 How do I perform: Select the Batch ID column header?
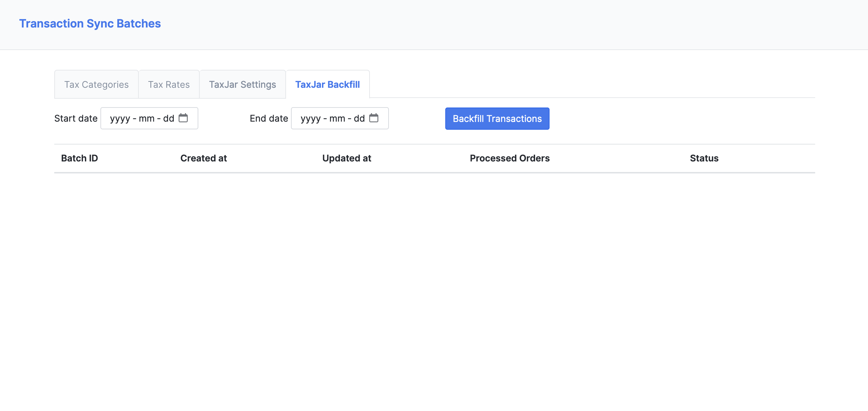[79, 158]
